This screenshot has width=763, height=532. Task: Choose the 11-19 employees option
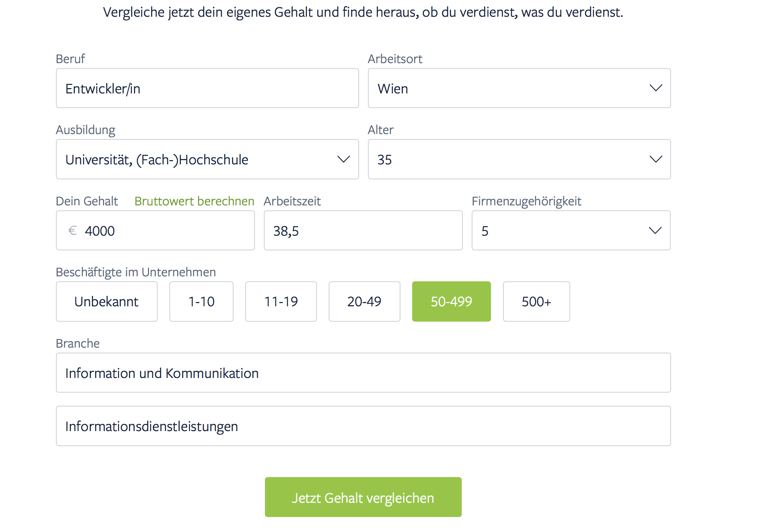tap(281, 302)
